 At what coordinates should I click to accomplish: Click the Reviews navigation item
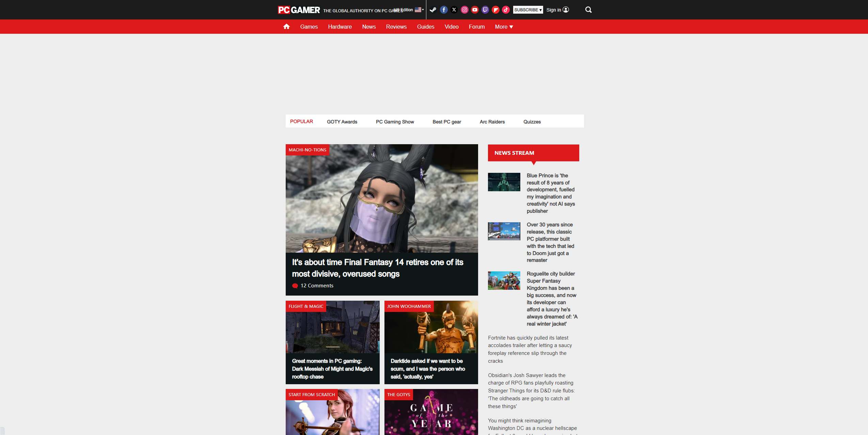(396, 27)
